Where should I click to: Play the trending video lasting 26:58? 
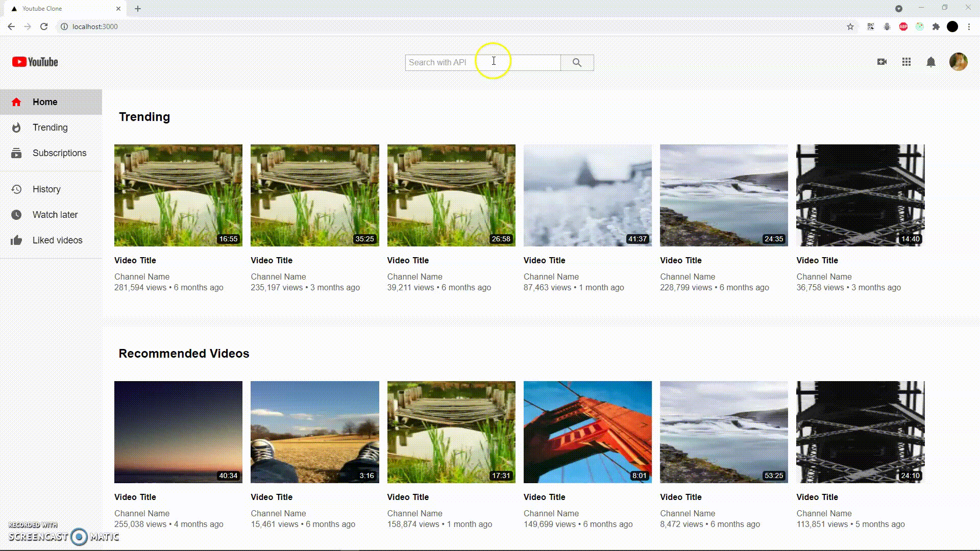tap(451, 195)
